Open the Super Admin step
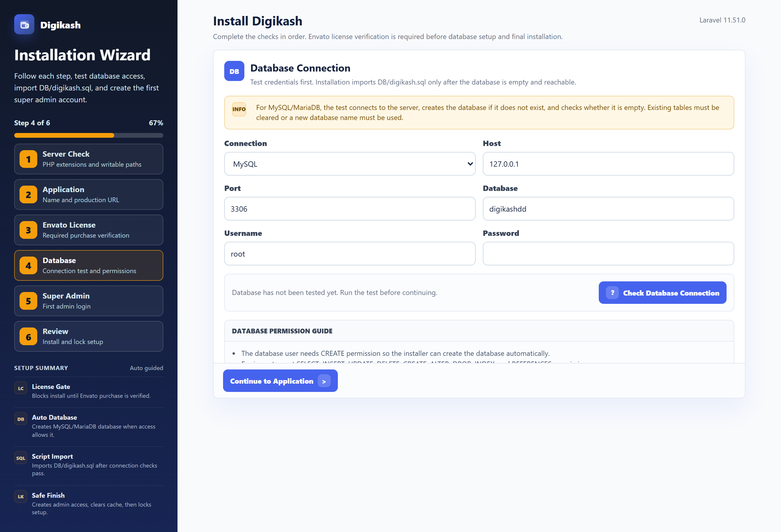781x532 pixels. click(x=89, y=301)
